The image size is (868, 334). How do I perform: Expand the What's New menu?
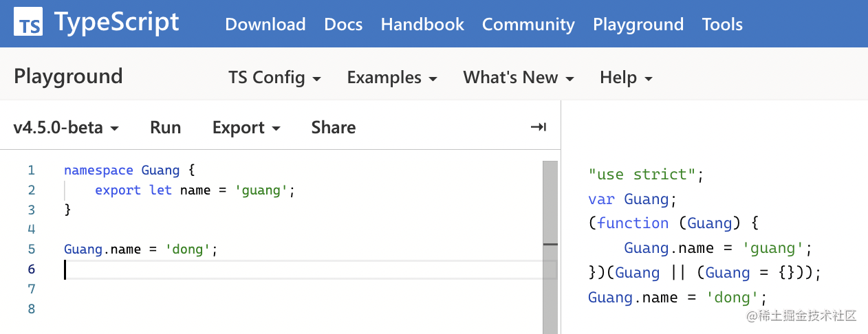click(x=518, y=78)
